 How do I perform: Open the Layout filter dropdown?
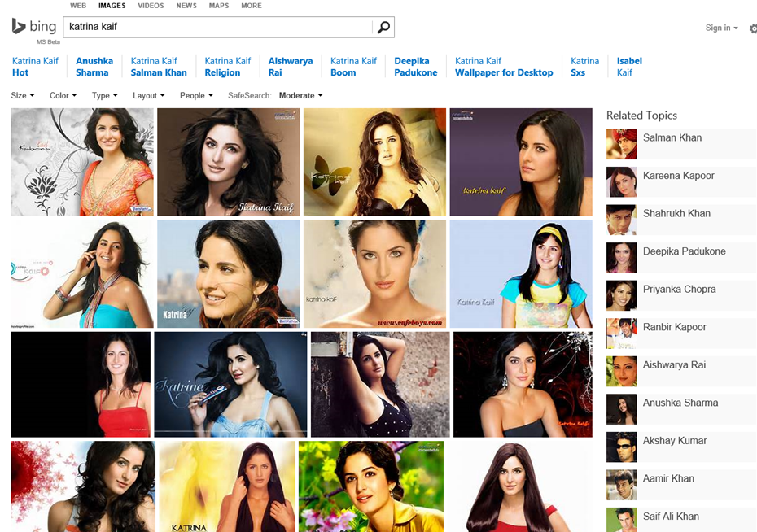click(x=149, y=95)
